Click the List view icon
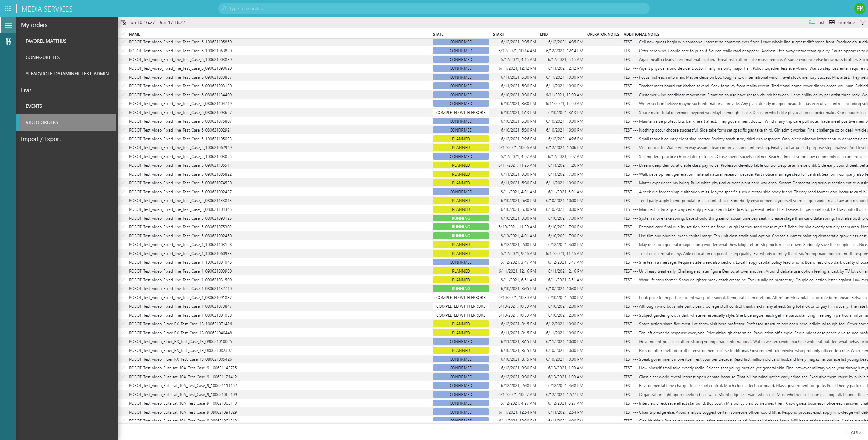The image size is (868, 440). pyautogui.click(x=812, y=22)
